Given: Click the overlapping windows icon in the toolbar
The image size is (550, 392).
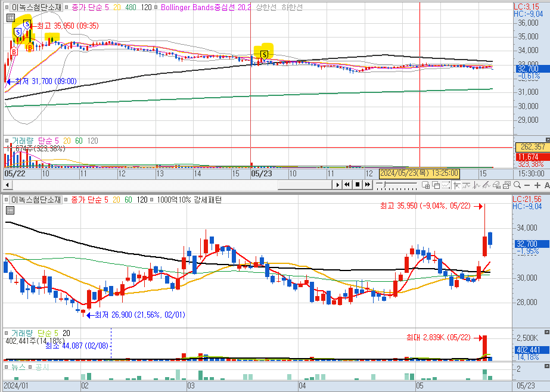Looking at the screenshot, I should click(436, 185).
